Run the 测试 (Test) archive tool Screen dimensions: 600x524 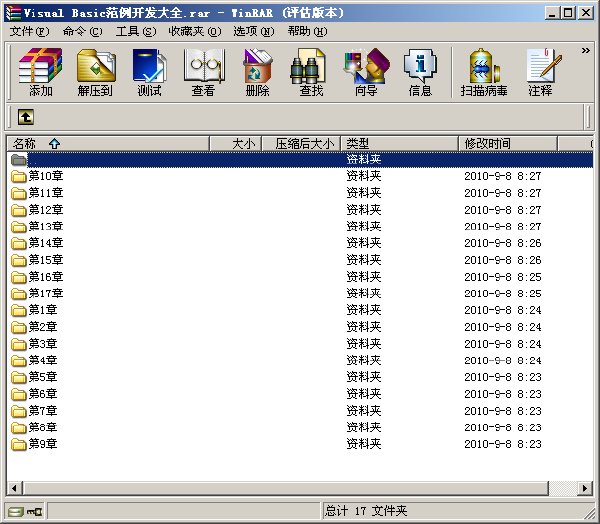click(149, 72)
